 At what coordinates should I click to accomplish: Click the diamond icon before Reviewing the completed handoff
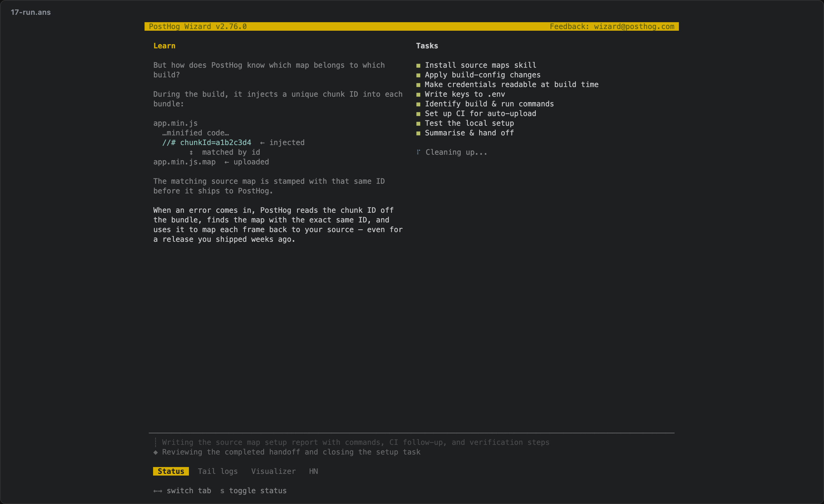pos(156,452)
